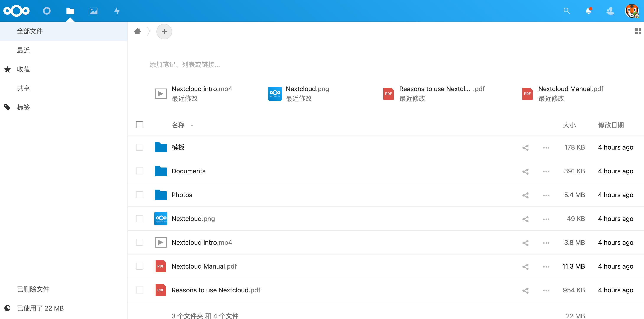
Task: Sort by 名称 column header
Action: click(178, 125)
